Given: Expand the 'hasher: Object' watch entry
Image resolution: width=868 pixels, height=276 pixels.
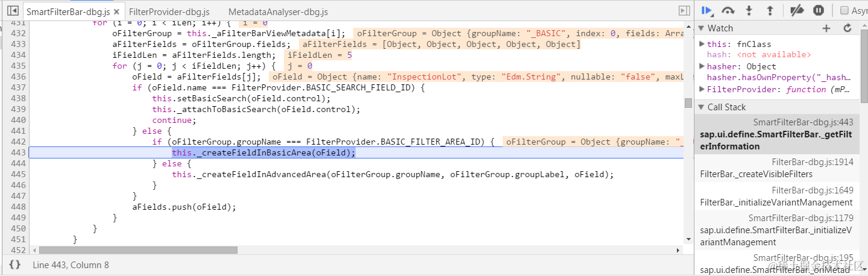Looking at the screenshot, I should (702, 66).
